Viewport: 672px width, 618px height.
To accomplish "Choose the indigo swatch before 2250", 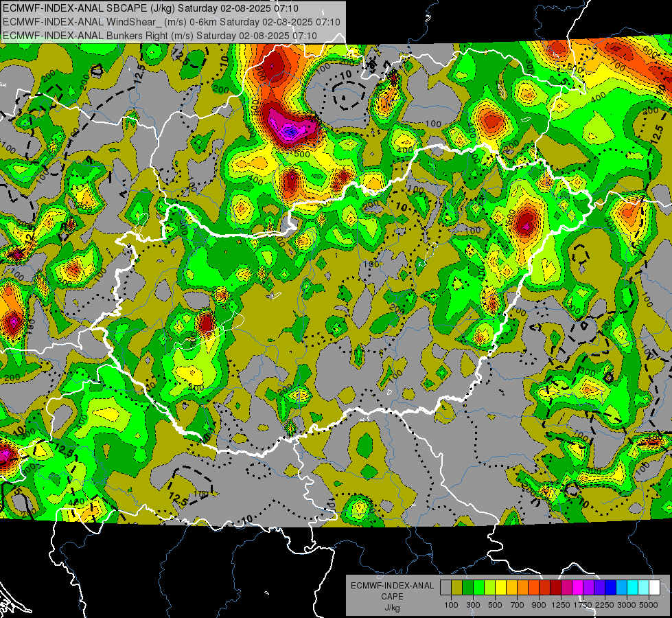I will [599, 588].
